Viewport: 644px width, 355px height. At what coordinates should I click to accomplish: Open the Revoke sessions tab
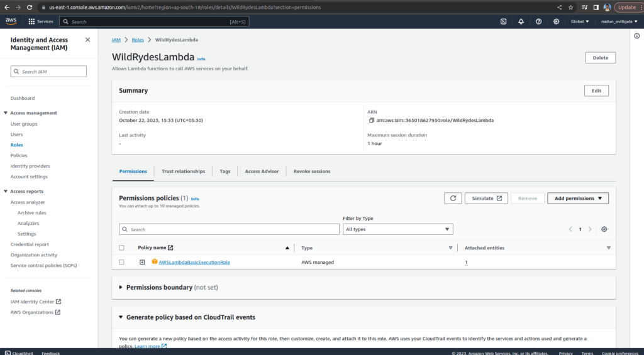click(x=312, y=171)
